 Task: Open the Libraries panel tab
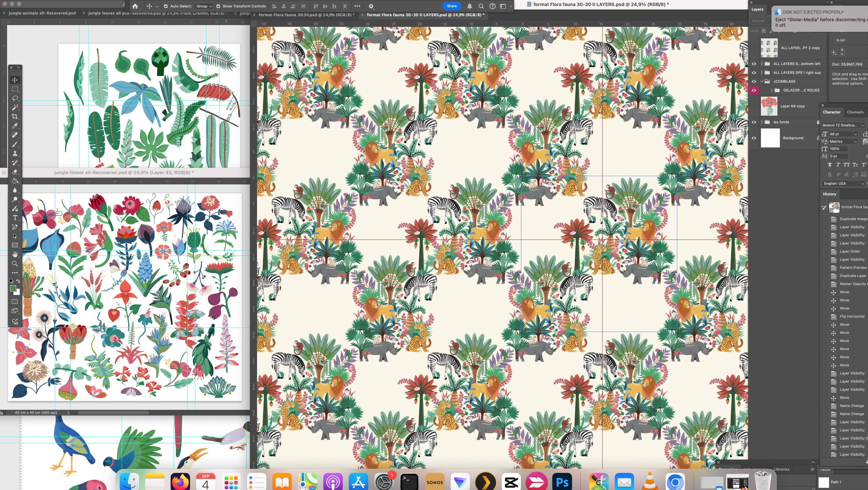(x=781, y=469)
